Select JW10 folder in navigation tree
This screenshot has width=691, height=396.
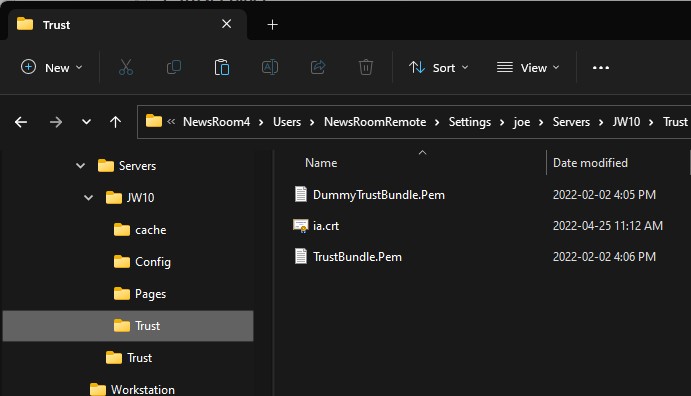click(130, 198)
